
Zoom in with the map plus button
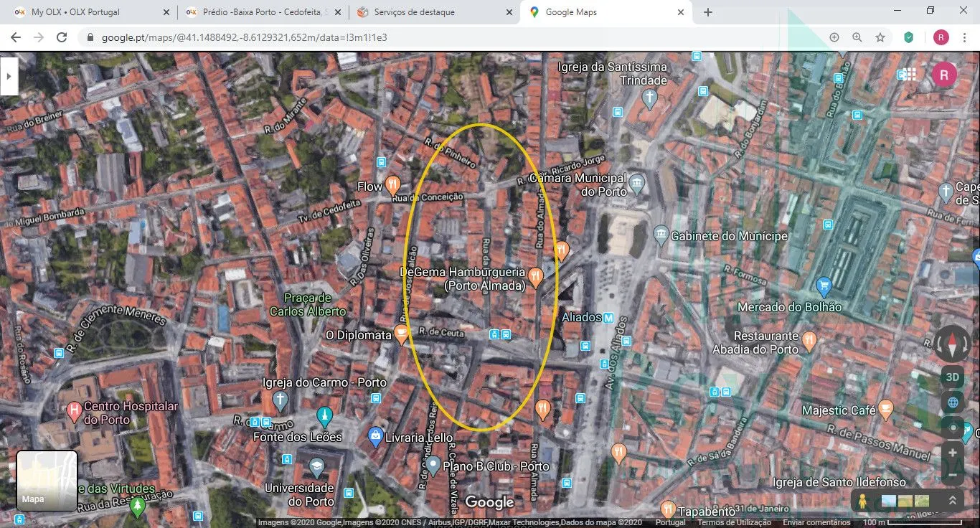tap(953, 453)
